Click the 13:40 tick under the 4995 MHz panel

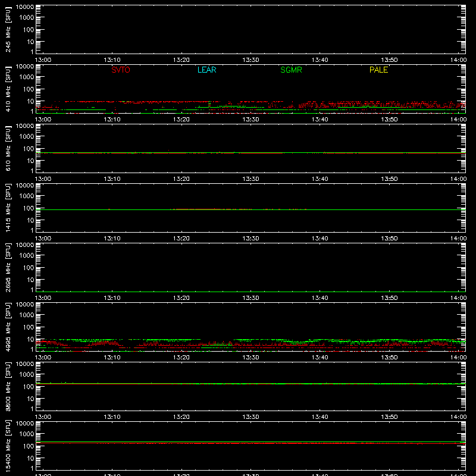[x=320, y=358]
